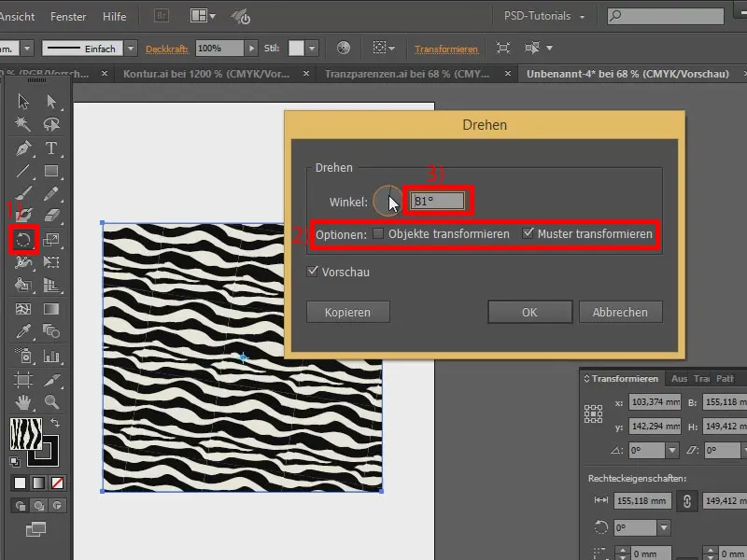The height and width of the screenshot is (560, 747).
Task: Open rotation angle dropdown in Transformieren panel
Action: (x=672, y=450)
